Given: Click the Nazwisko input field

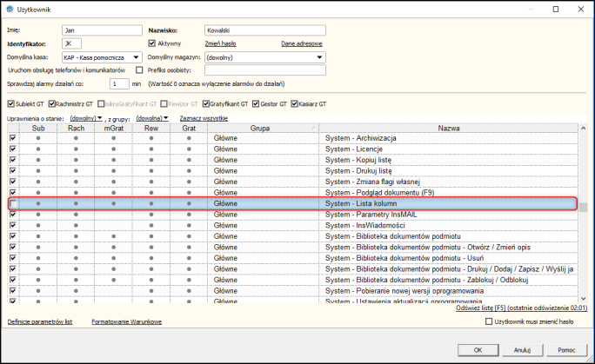Looking at the screenshot, I should tap(265, 30).
